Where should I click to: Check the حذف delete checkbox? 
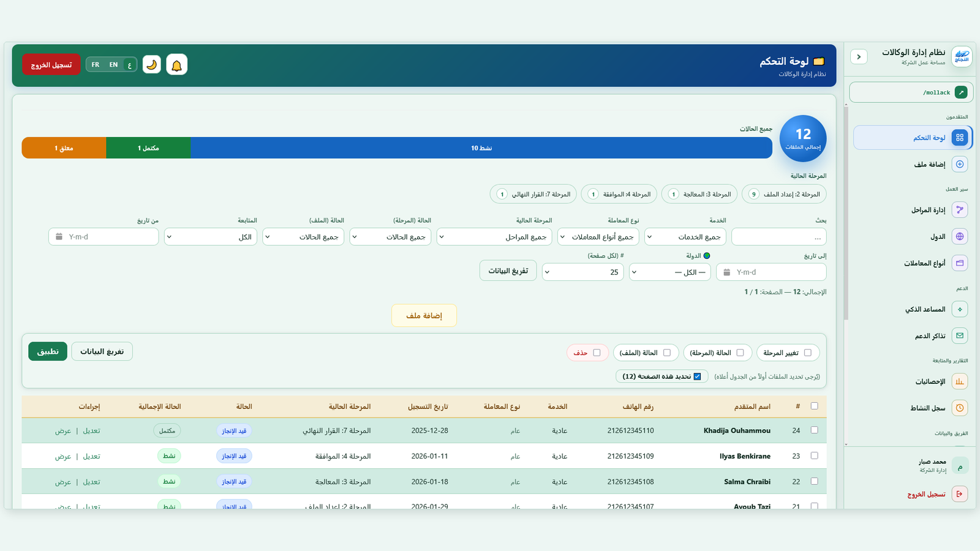pos(597,353)
